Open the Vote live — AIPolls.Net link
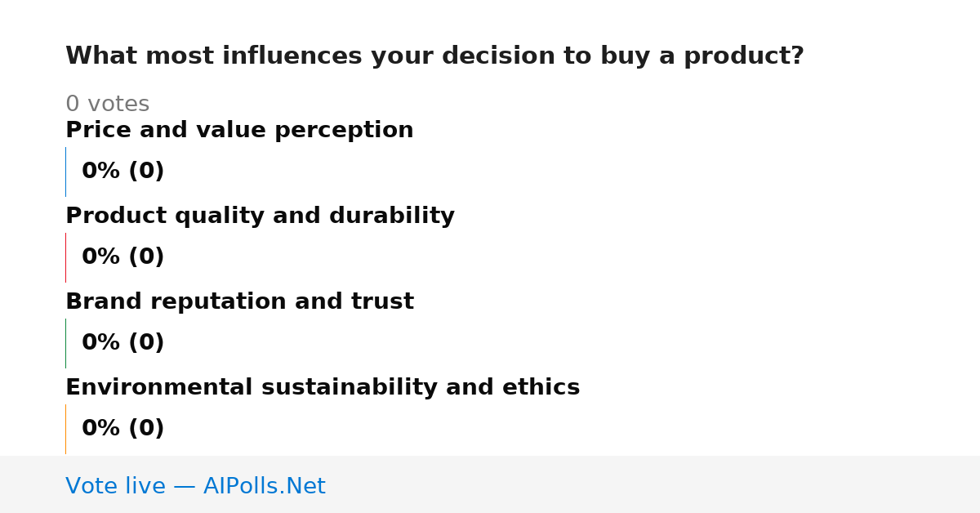 [195, 486]
